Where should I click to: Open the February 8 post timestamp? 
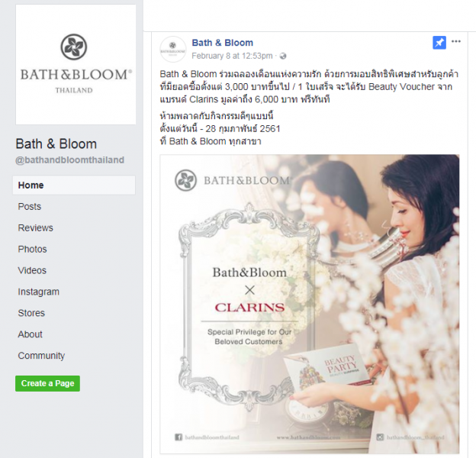tap(232, 56)
